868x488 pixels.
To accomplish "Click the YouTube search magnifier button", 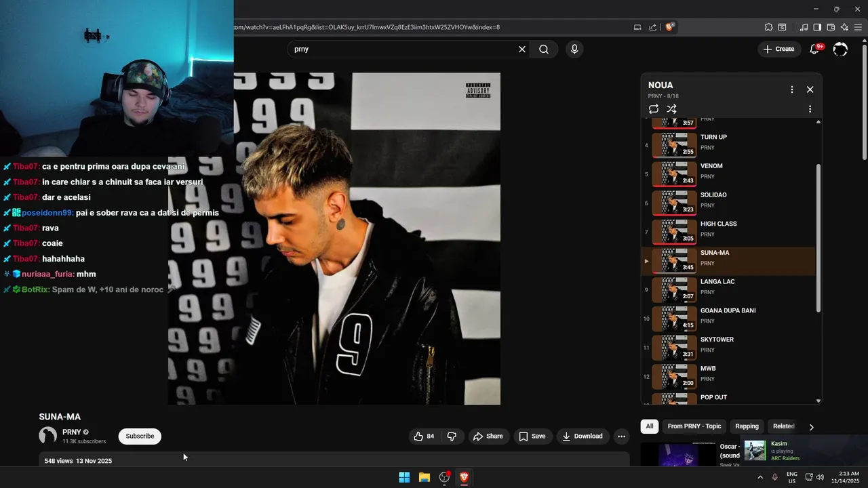I will point(544,49).
